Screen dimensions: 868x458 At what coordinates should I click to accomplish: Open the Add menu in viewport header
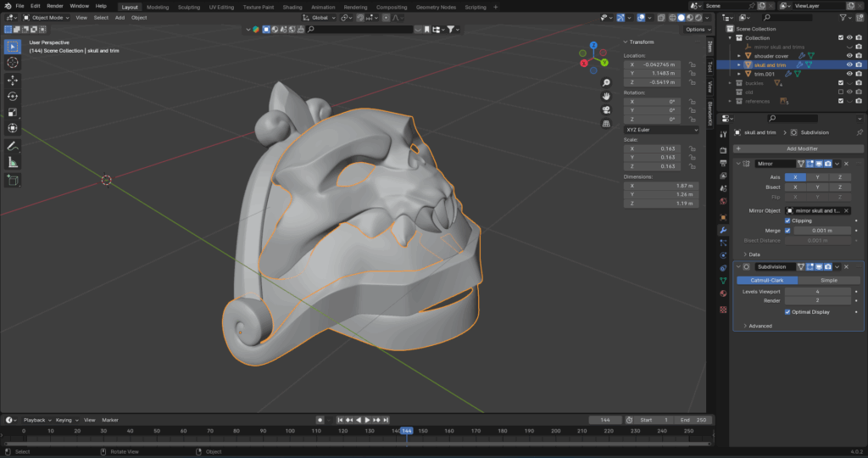click(120, 18)
